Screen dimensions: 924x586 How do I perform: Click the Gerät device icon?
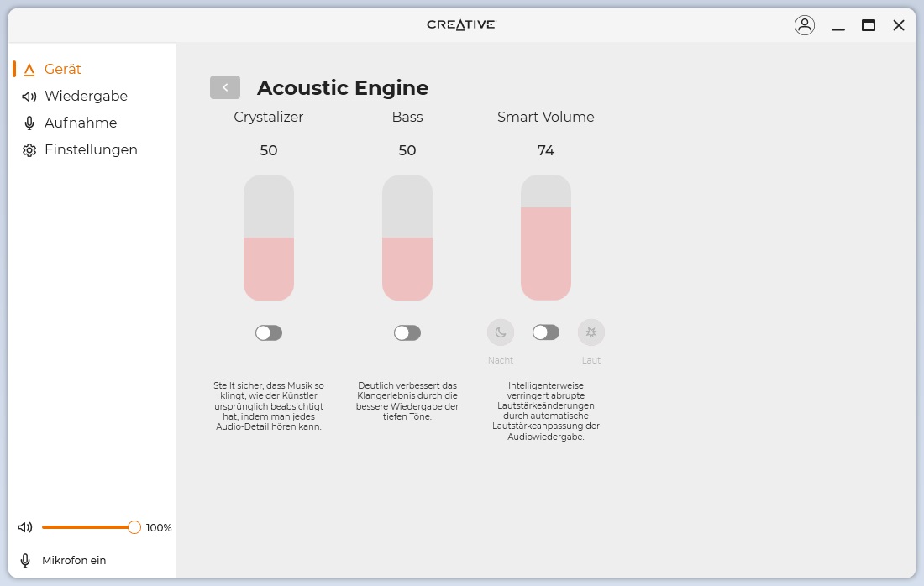[29, 70]
